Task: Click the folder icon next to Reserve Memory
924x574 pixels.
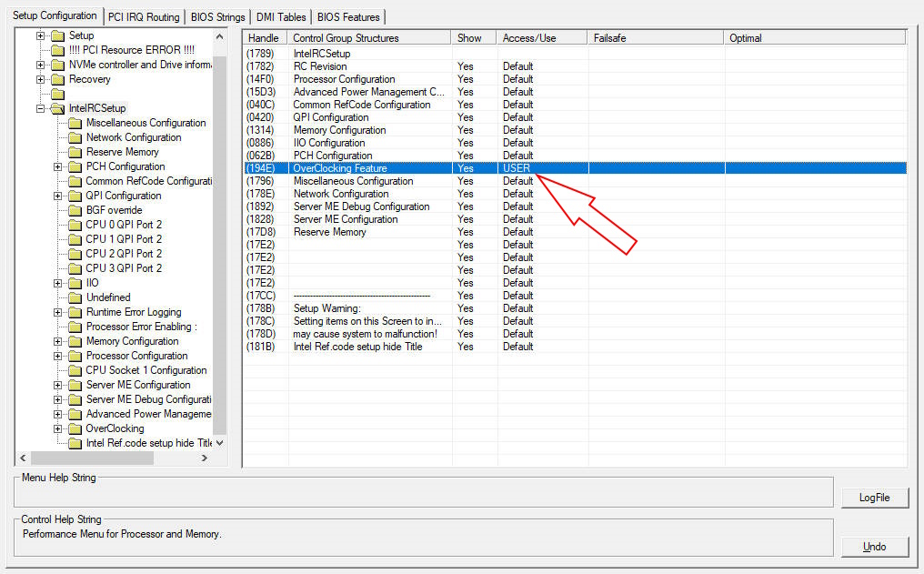Action: 75,152
